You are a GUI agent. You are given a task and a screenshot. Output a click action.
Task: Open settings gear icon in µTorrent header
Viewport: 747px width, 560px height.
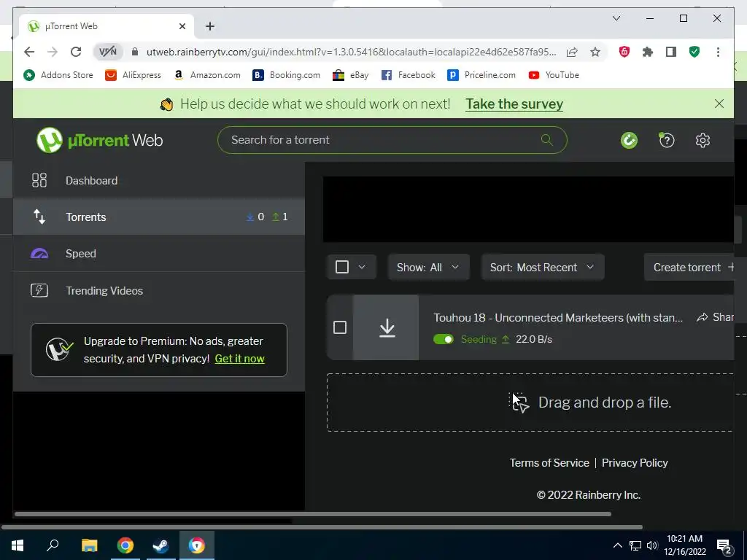pos(703,141)
